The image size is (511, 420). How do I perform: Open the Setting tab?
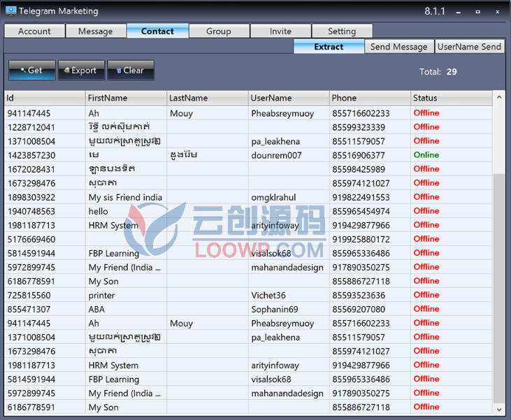[343, 31]
